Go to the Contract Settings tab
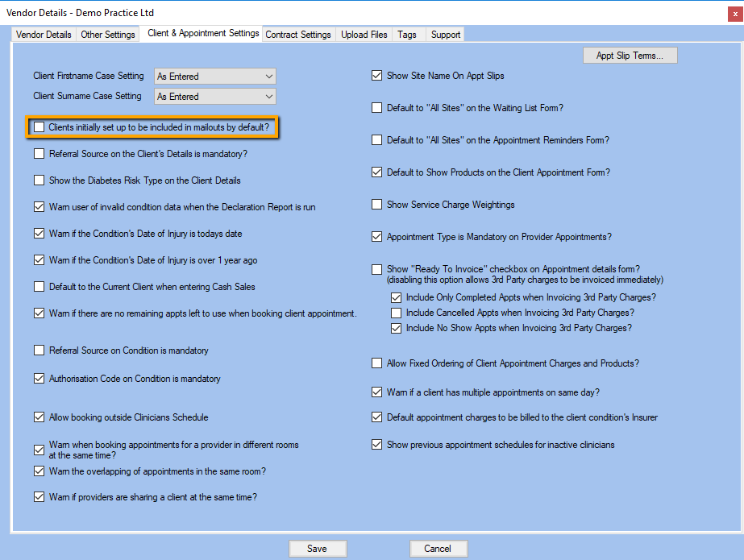 click(298, 35)
